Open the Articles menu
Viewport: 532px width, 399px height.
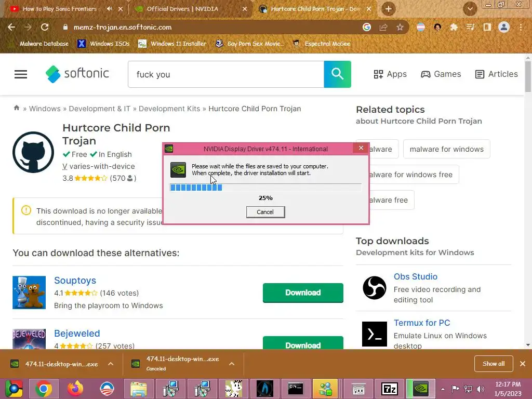coord(496,74)
